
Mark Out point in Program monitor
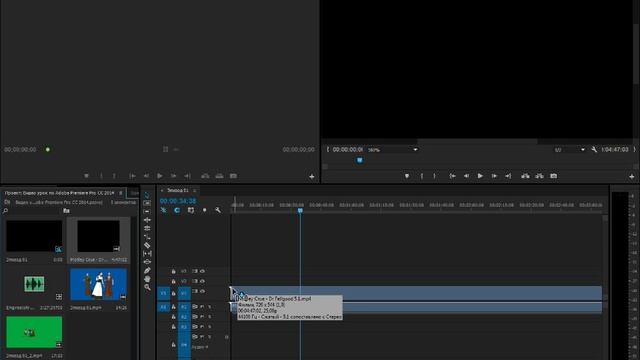pyautogui.click(x=434, y=176)
